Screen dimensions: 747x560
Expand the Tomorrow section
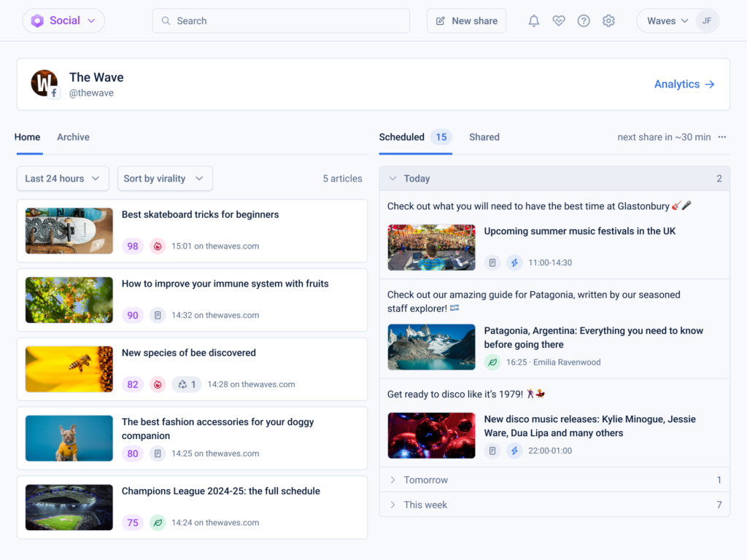coord(554,480)
